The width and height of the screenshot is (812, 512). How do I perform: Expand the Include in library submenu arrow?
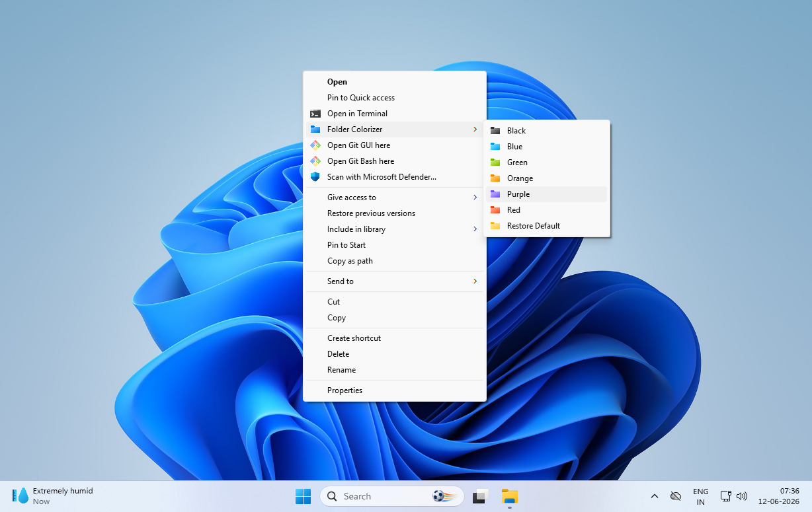click(475, 229)
